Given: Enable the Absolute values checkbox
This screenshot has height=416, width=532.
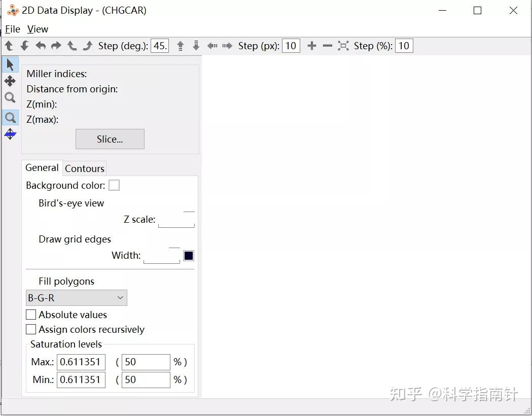Looking at the screenshot, I should [31, 315].
